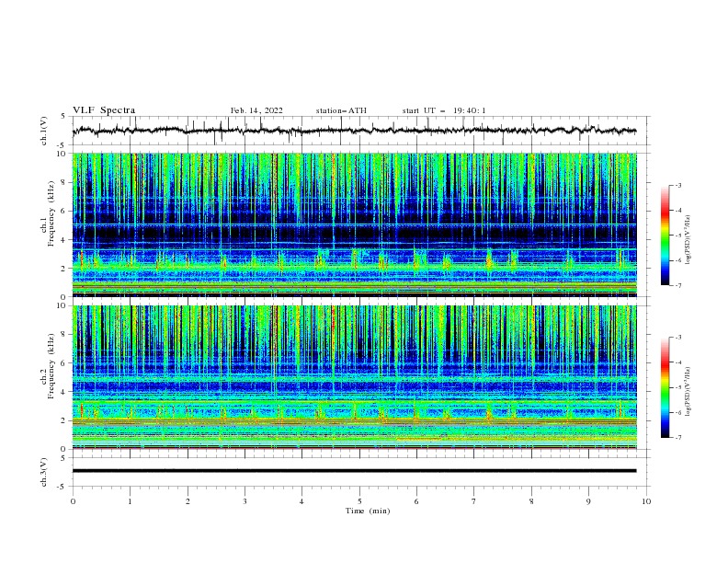Click time axis tick label "8"
The height and width of the screenshot is (563, 728).
click(531, 501)
